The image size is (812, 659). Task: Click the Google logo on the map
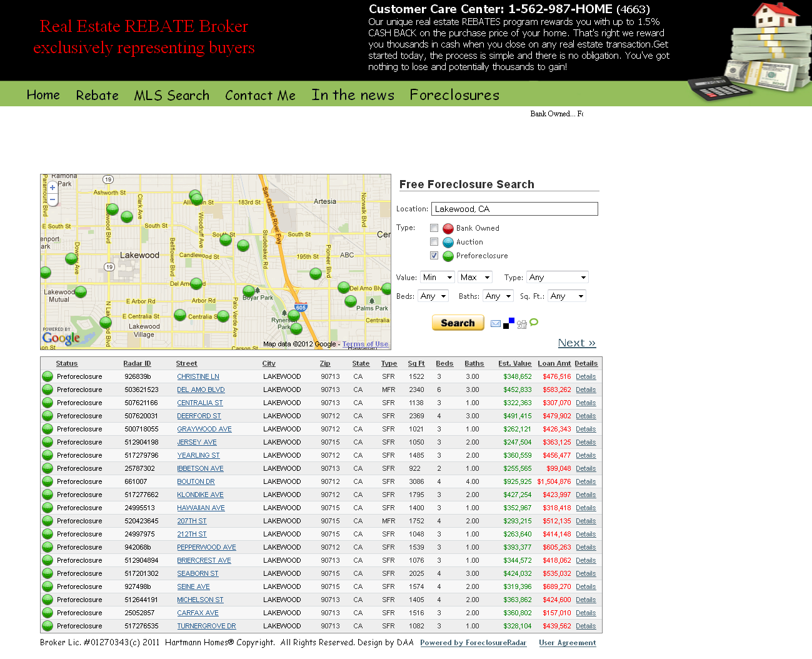(x=61, y=338)
